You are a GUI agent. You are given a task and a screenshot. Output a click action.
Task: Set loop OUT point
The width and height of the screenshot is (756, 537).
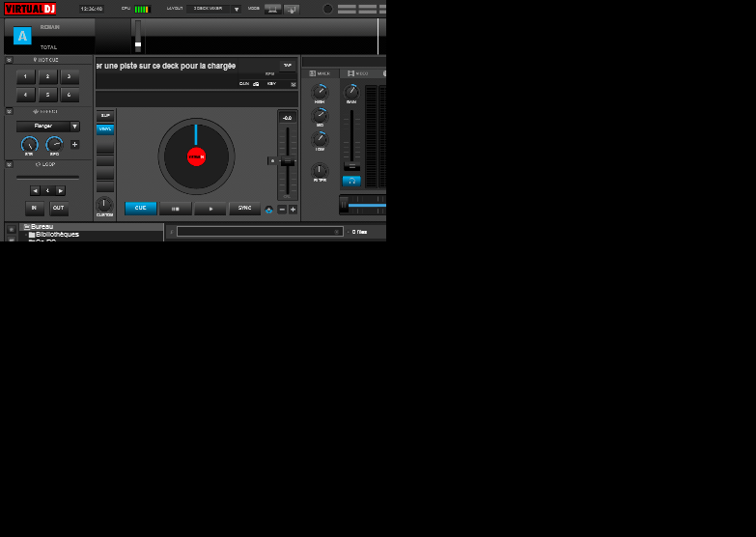pos(58,208)
